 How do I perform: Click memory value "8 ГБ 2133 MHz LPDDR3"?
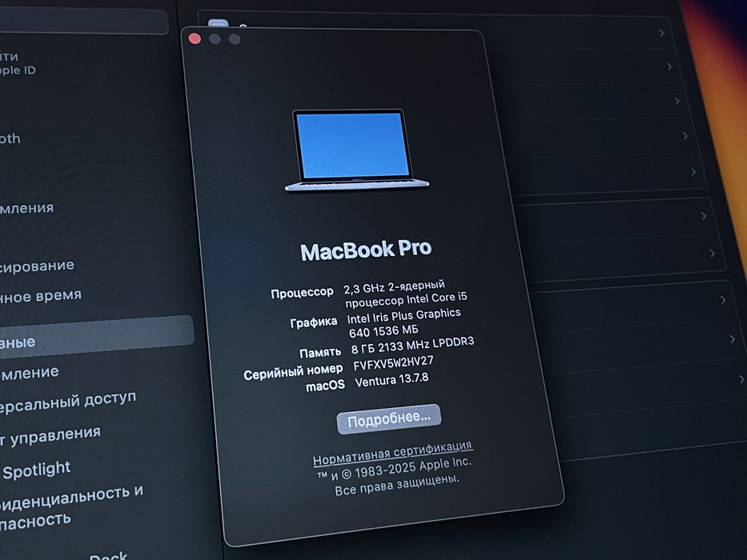tap(412, 346)
